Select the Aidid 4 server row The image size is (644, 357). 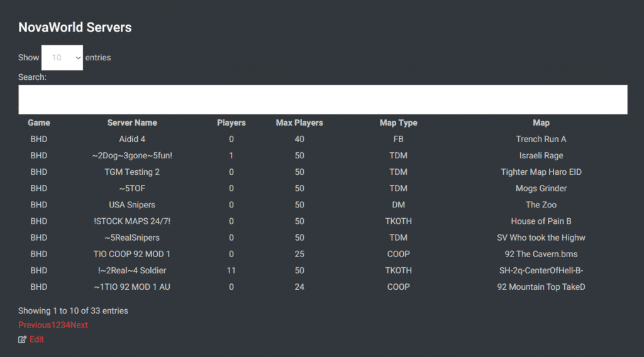coord(323,139)
